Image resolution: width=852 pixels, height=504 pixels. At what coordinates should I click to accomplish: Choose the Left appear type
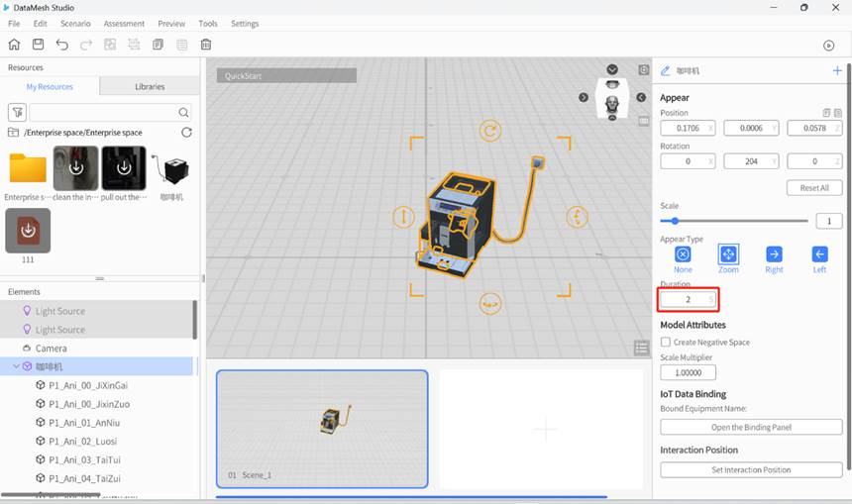[819, 254]
